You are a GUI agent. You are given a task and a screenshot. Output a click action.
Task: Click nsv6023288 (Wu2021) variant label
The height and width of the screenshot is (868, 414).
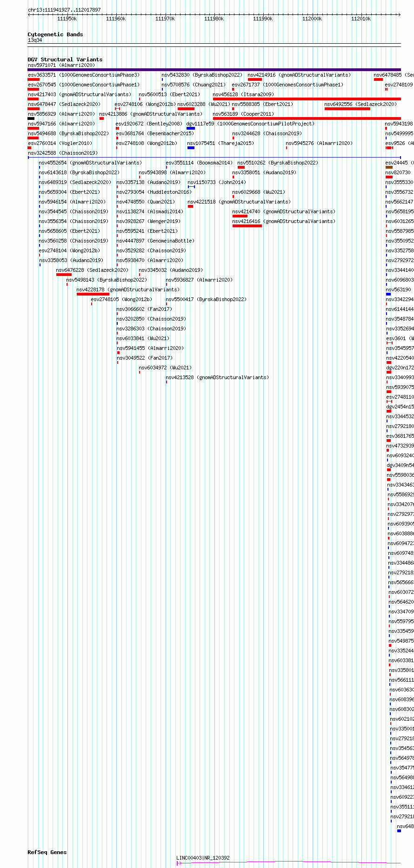(x=204, y=104)
